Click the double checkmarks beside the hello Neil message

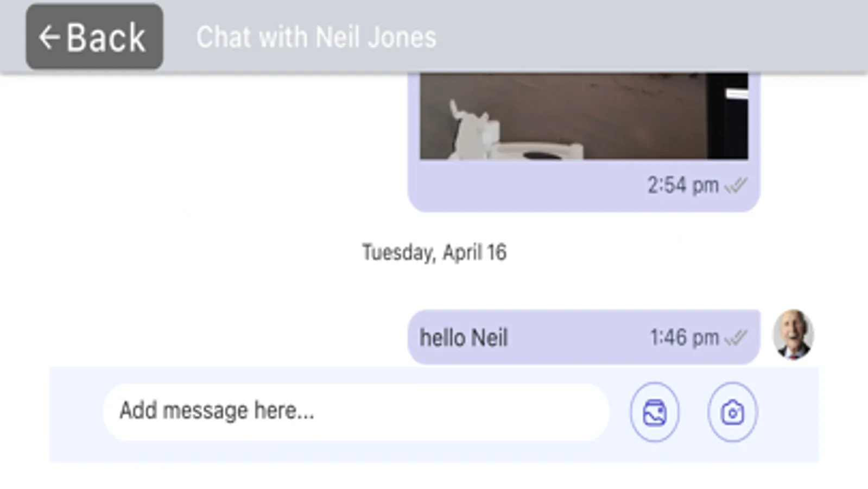click(x=736, y=337)
